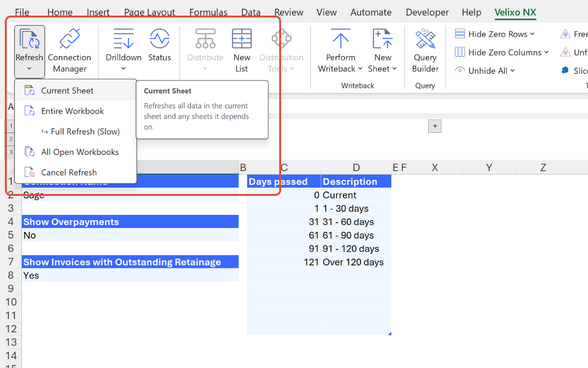Image resolution: width=588 pixels, height=368 pixels.
Task: Select column D header
Action: (x=356, y=168)
